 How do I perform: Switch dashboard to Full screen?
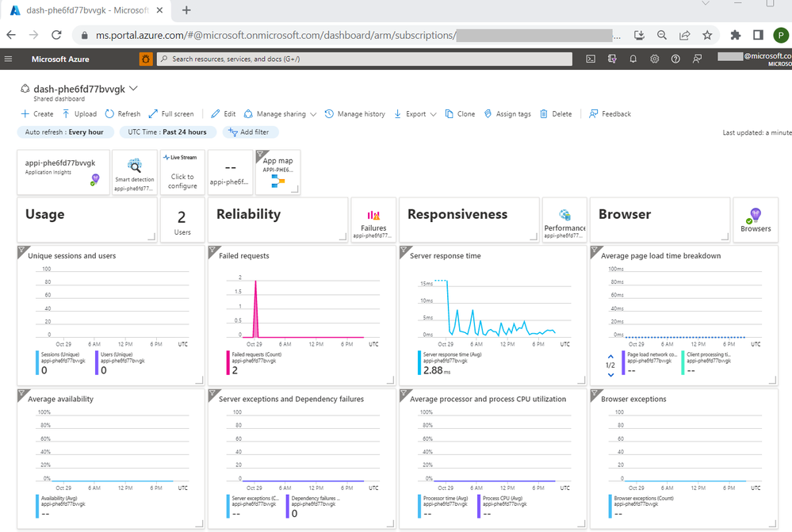[171, 114]
